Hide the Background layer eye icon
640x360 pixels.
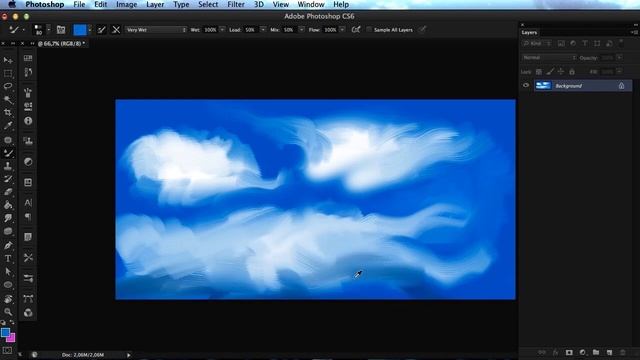tap(526, 85)
